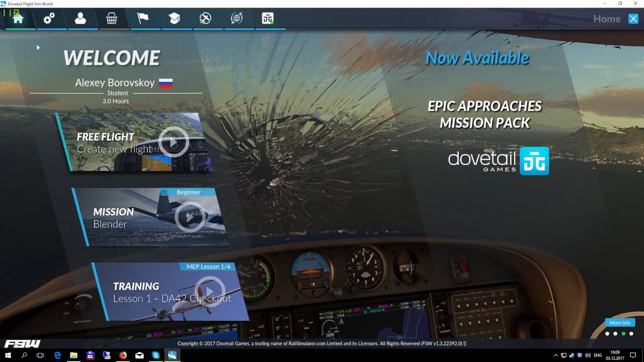Select the green third carousel dot
Viewport: 644px width, 362px height.
[x=623, y=334]
